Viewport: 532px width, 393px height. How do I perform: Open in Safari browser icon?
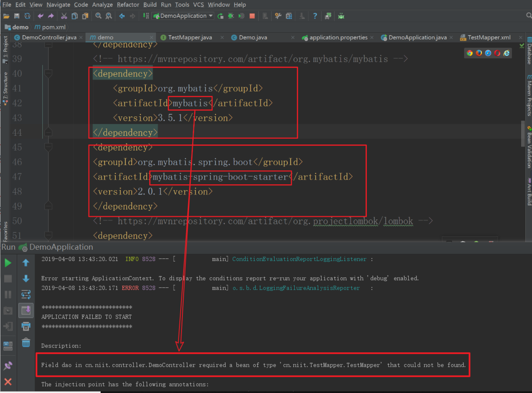click(488, 53)
